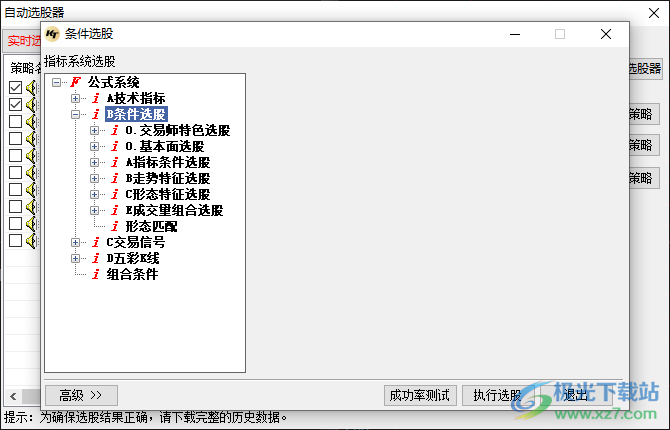
Task: Click the red i icon beside B条件选股
Action: click(x=96, y=114)
